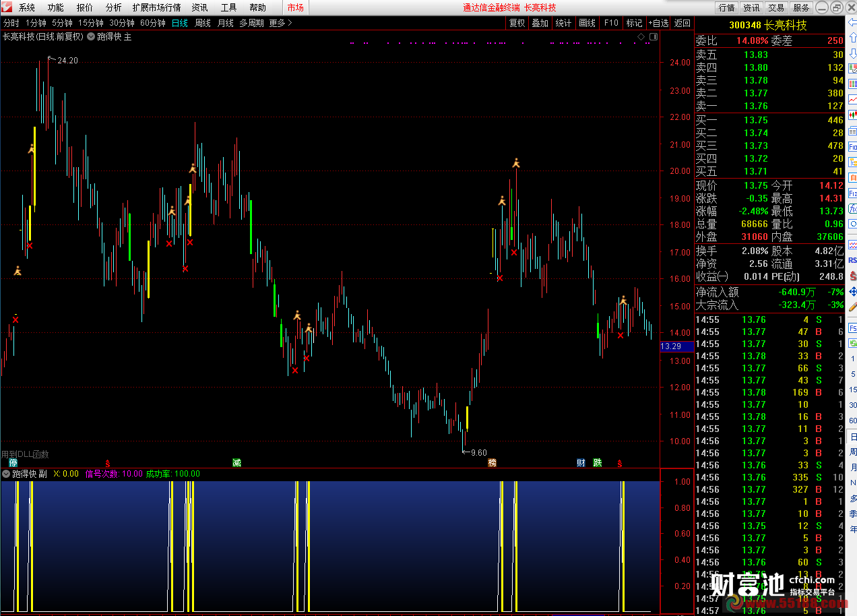Click the panel layout icon above chart
Screen dimensions: 857x616
click(x=652, y=36)
